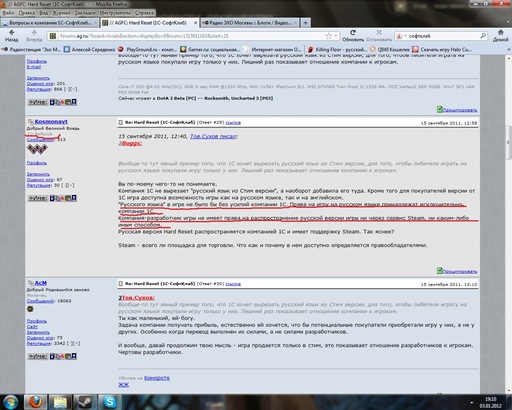Image resolution: width=512 pixels, height=410 pixels.
Task: Expand the URL history dropdown arrow
Action: click(x=336, y=36)
